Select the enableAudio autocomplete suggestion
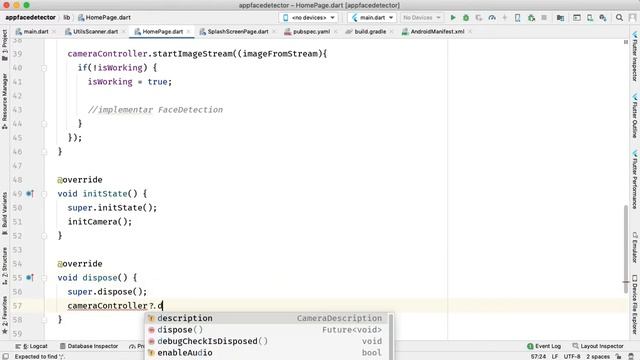640x360 pixels. point(267,352)
